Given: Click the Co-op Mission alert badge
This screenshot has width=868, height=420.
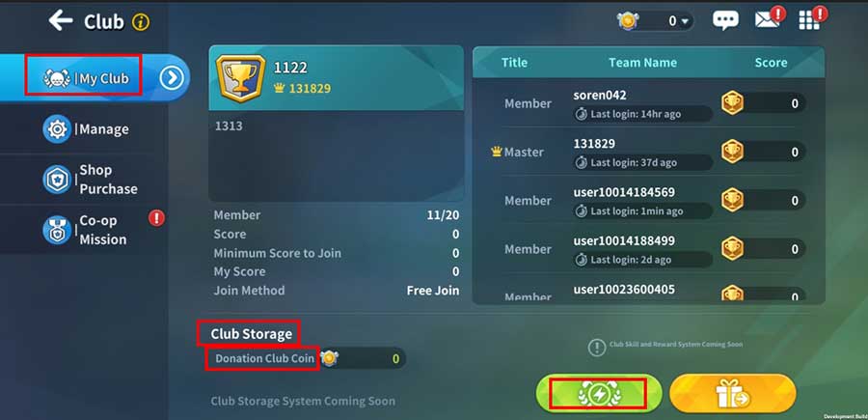Looking at the screenshot, I should click(x=156, y=218).
